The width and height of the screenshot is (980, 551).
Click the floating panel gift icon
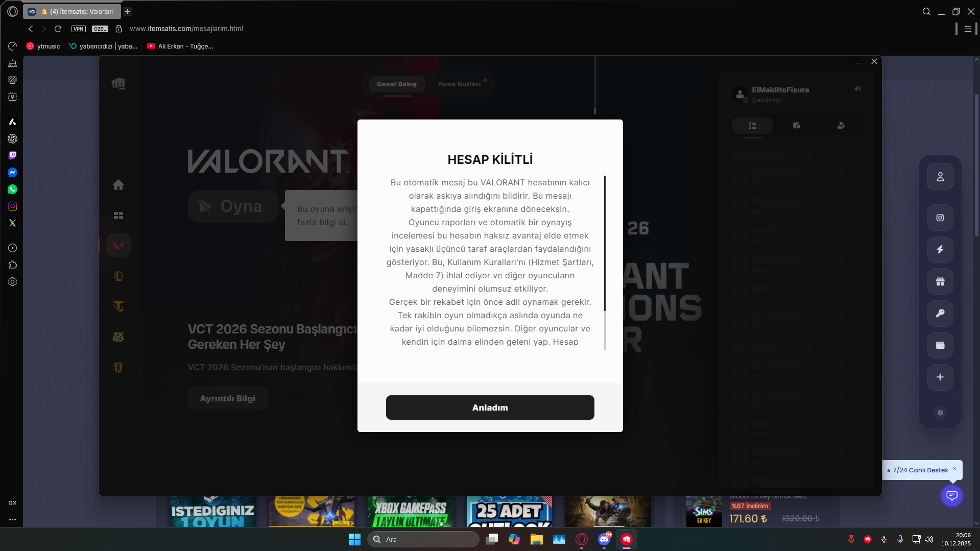pyautogui.click(x=940, y=281)
